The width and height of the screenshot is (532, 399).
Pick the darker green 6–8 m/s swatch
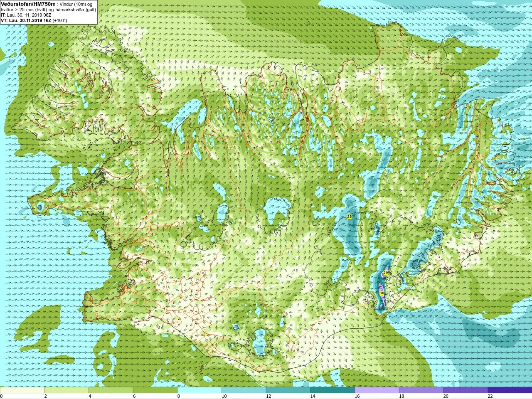point(155,390)
